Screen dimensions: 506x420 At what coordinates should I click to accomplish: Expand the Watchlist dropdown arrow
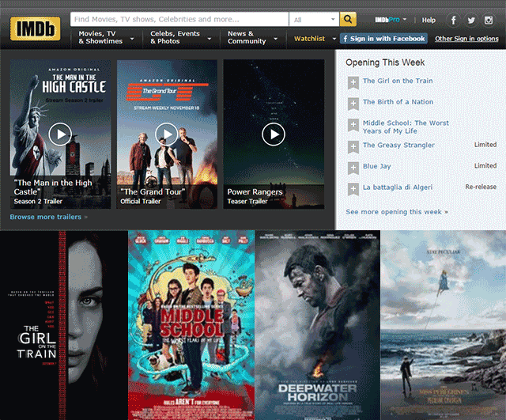pyautogui.click(x=334, y=38)
